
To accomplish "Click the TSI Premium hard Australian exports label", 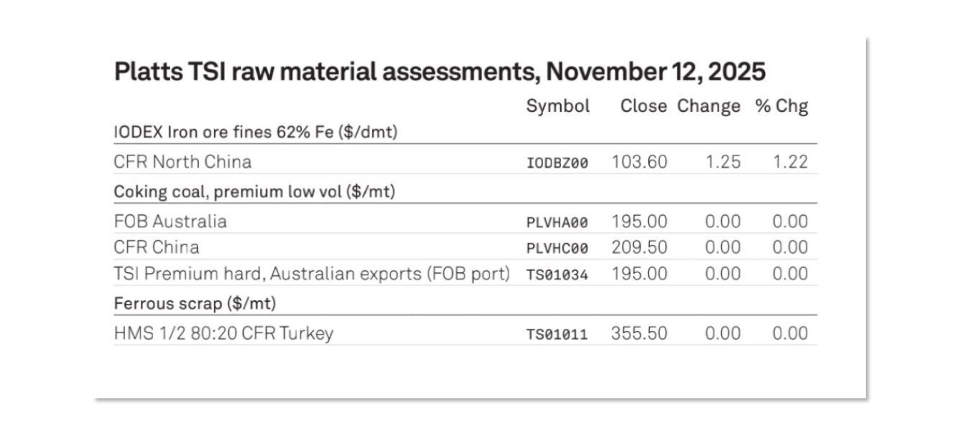I will [x=312, y=274].
